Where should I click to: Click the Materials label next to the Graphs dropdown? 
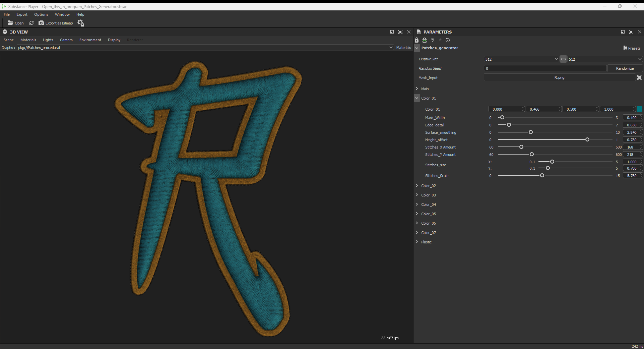pos(403,48)
